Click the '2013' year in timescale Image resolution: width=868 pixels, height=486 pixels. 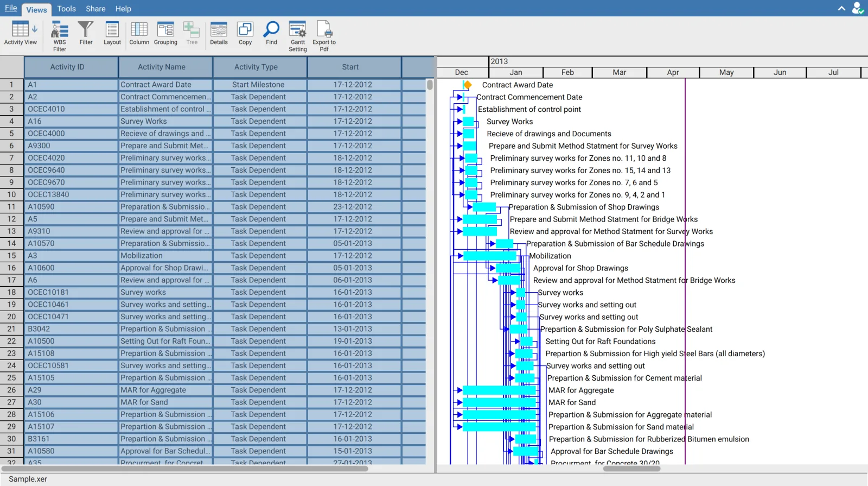pos(499,61)
